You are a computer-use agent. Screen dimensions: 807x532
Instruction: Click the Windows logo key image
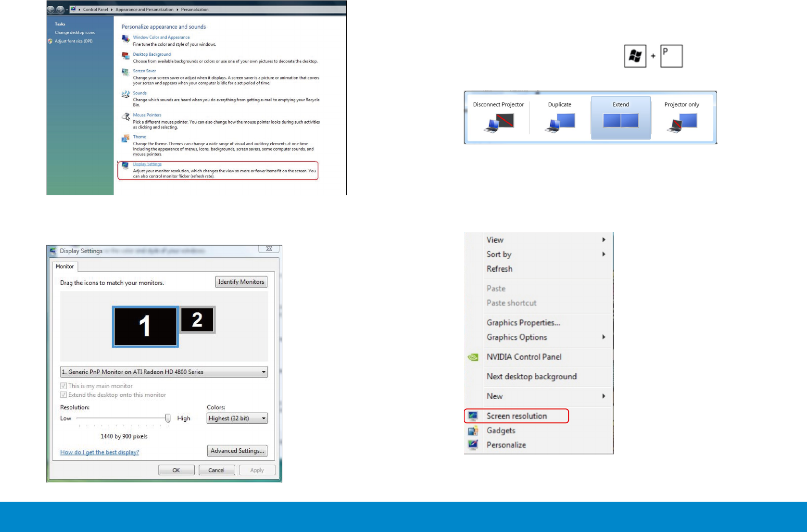point(635,56)
